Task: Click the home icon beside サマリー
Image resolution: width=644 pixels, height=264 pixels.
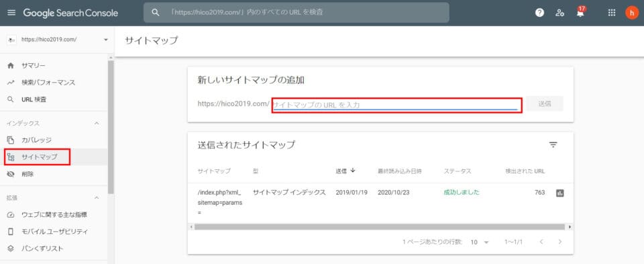Action: (x=11, y=66)
